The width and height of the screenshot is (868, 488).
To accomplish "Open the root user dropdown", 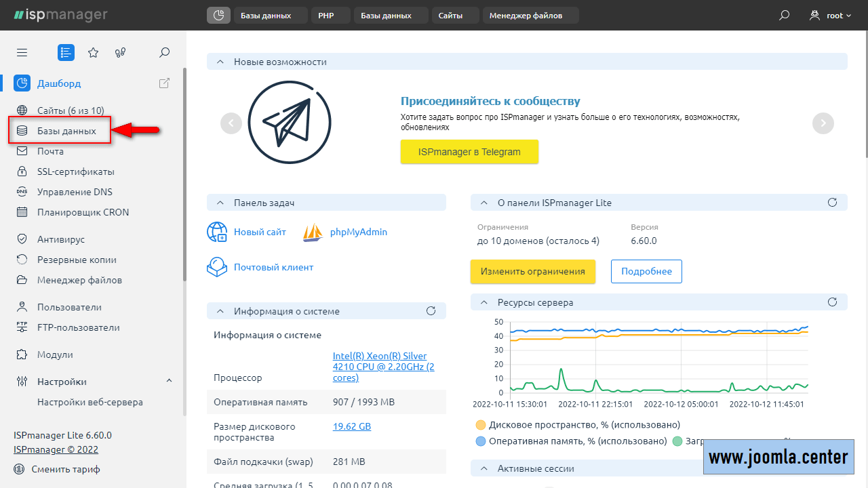I will (831, 16).
